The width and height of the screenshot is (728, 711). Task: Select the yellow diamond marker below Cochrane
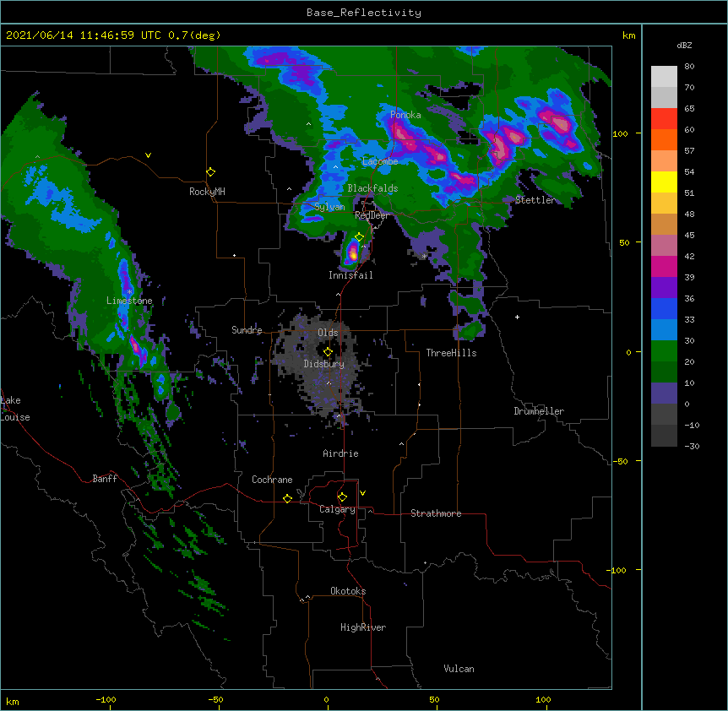coord(287,498)
